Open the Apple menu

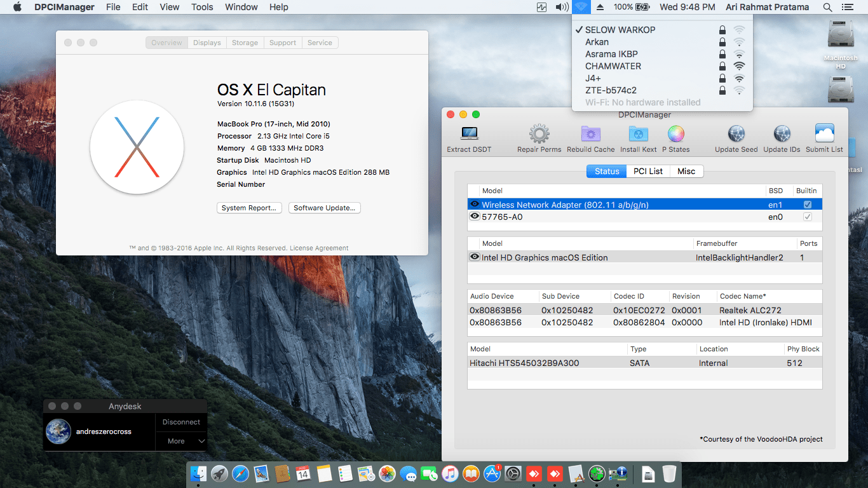click(17, 7)
